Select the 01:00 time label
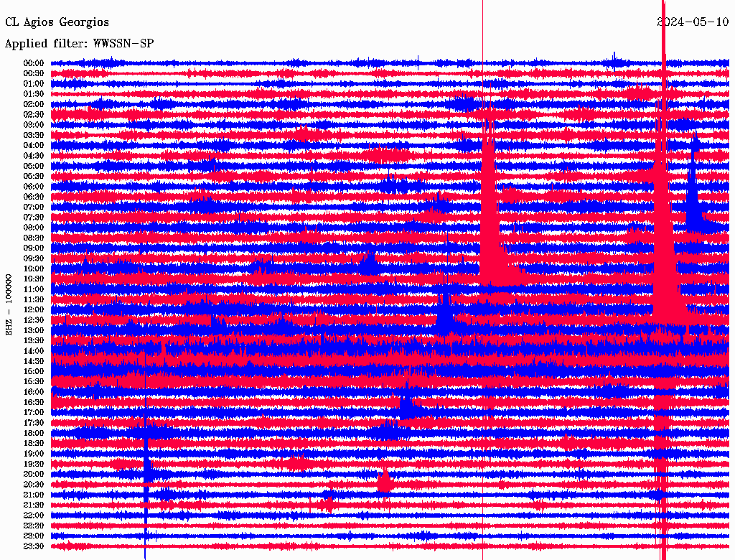The image size is (735, 560). pos(34,83)
